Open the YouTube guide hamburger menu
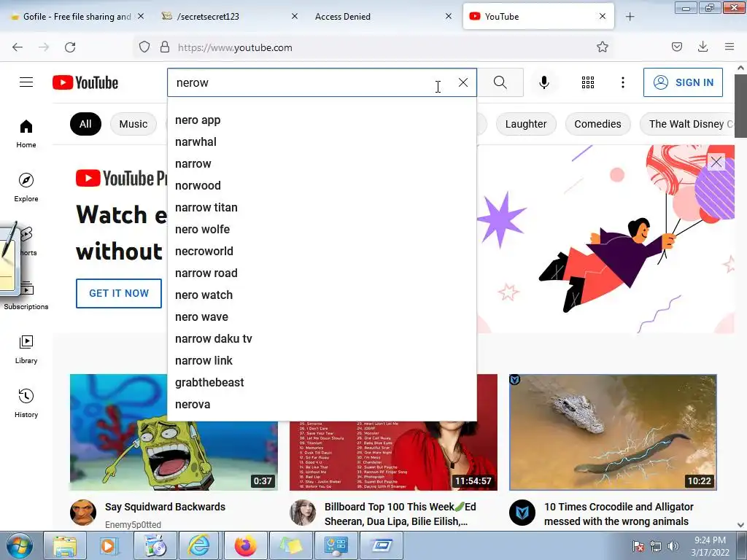The width and height of the screenshot is (747, 560). pos(26,82)
